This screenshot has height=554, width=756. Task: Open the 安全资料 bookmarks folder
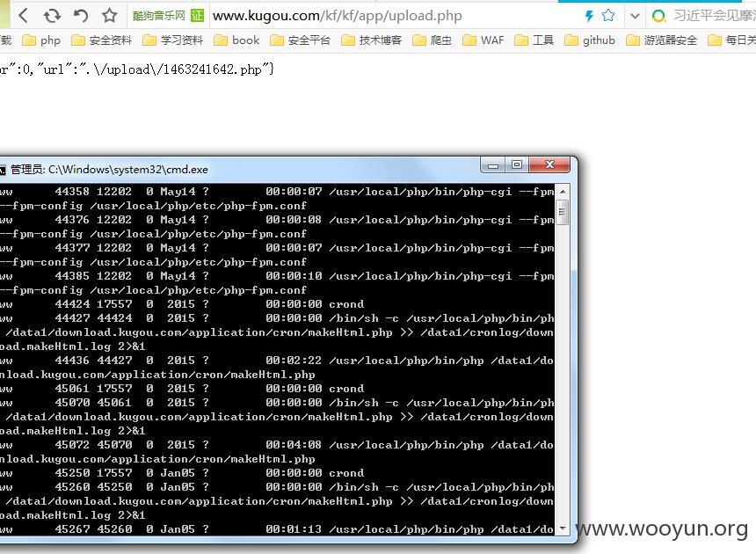tap(102, 40)
